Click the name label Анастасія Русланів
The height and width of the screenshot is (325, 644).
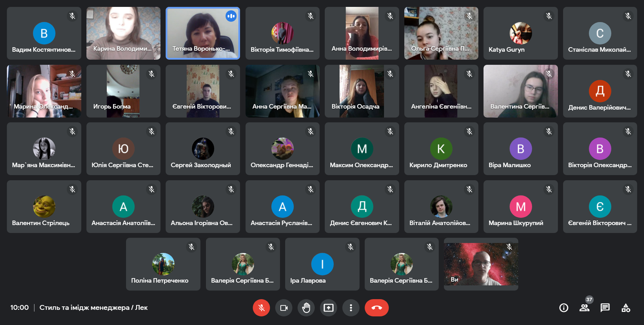coord(281,223)
